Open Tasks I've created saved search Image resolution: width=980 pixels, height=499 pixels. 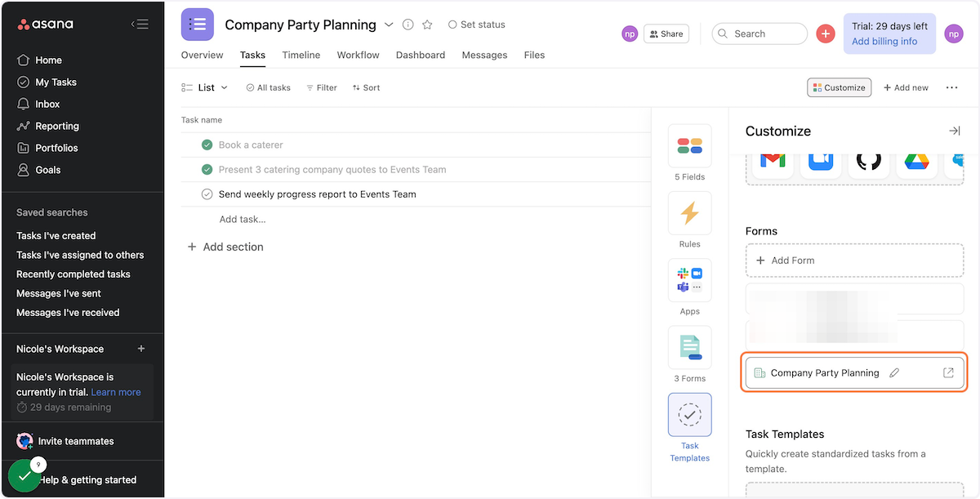(x=56, y=235)
